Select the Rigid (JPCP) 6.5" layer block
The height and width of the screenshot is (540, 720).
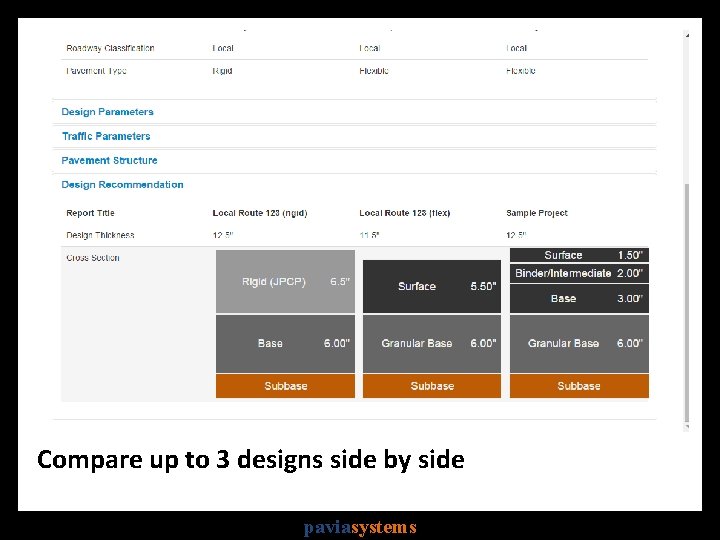tap(285, 281)
